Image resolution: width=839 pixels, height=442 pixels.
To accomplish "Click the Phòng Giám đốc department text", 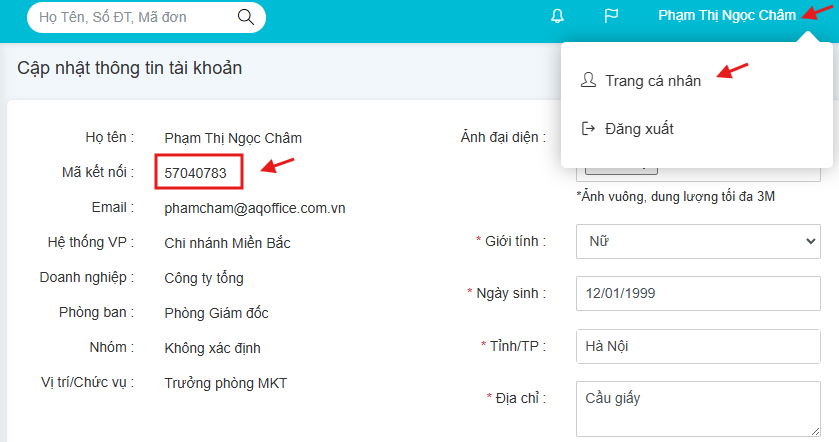I will pos(216,313).
